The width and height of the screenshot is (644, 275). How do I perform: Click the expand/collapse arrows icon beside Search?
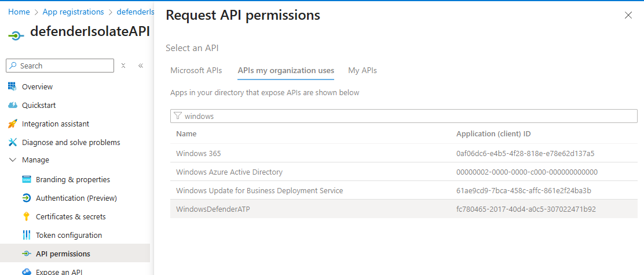[x=123, y=66]
